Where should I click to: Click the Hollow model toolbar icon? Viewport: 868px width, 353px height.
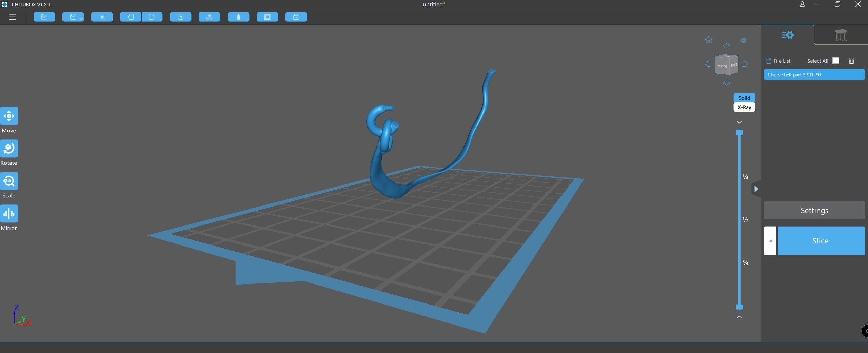click(238, 17)
